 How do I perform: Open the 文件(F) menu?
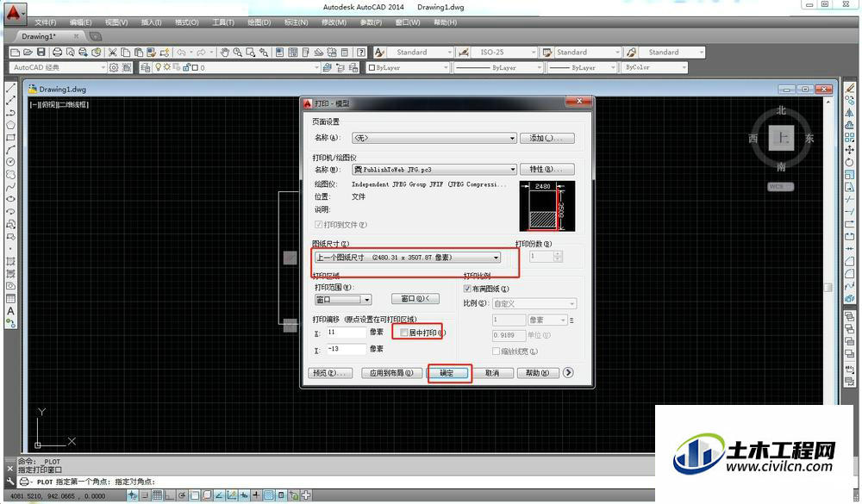(x=45, y=22)
